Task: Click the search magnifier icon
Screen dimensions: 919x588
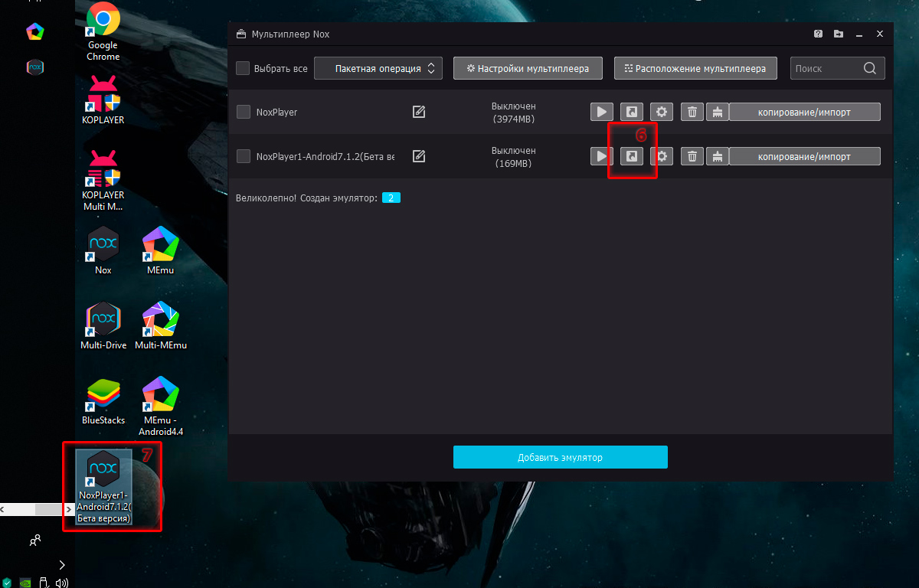Action: point(869,68)
